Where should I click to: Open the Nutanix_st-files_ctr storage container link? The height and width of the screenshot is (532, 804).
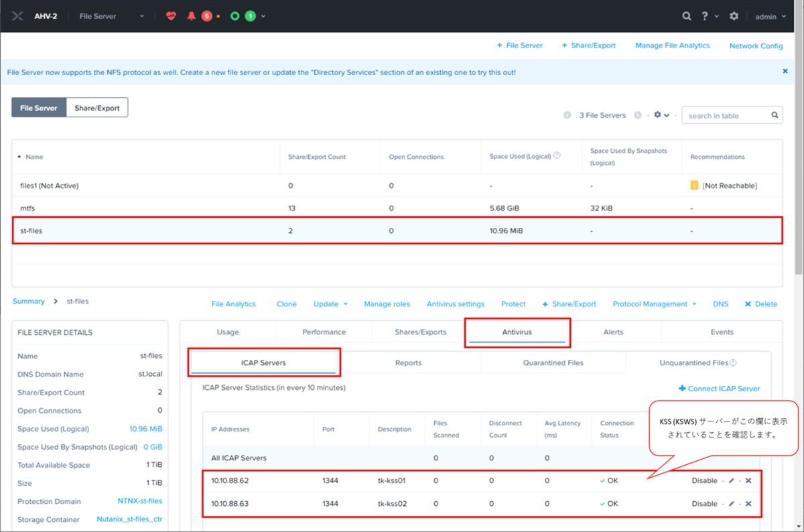tap(129, 519)
